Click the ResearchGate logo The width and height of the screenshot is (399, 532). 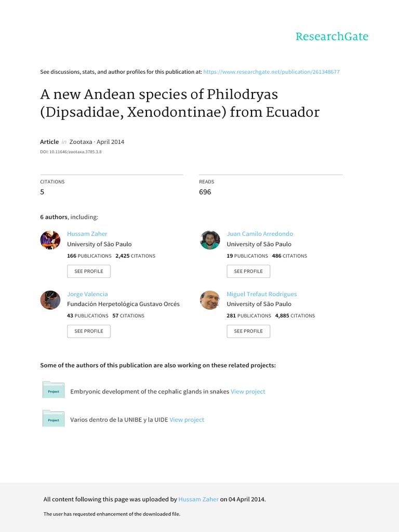tap(331, 36)
